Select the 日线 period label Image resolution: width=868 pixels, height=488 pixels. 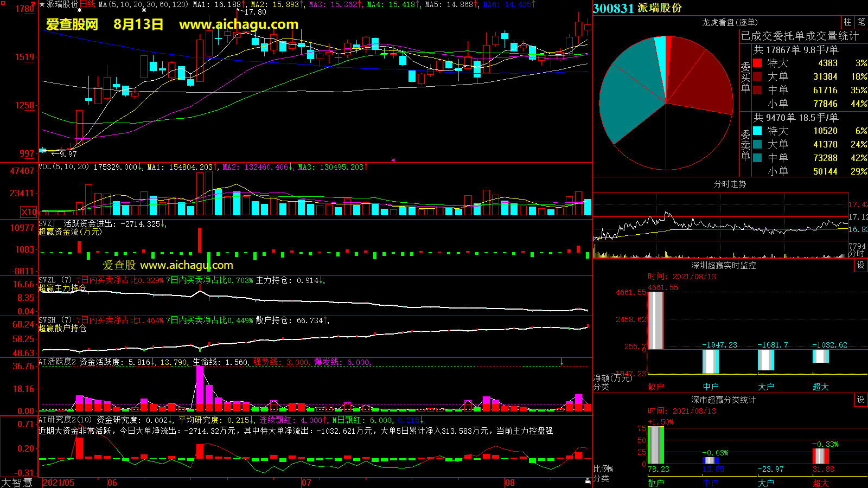click(x=87, y=4)
